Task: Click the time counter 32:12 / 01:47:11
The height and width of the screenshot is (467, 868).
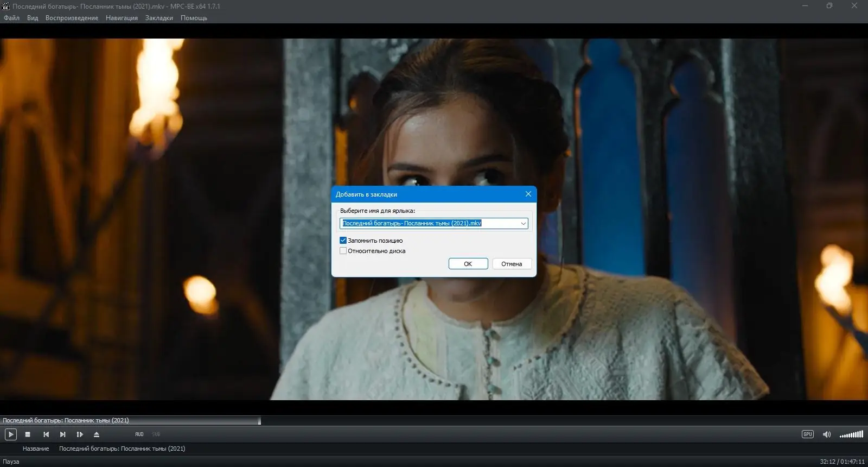Action: [842, 462]
